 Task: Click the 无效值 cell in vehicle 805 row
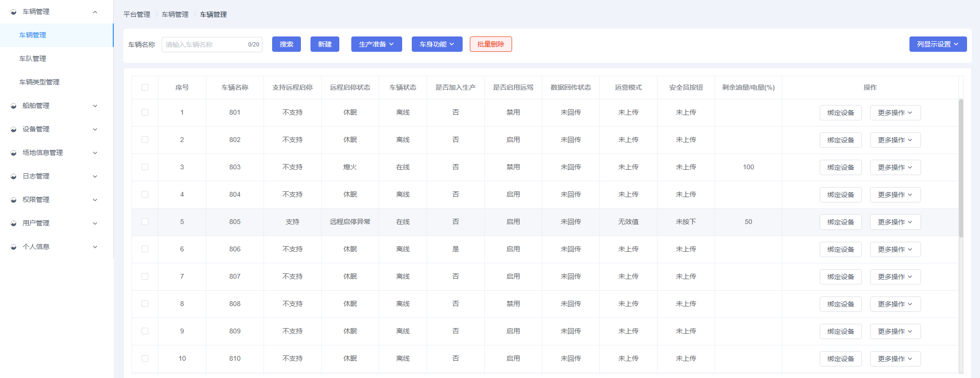[628, 222]
